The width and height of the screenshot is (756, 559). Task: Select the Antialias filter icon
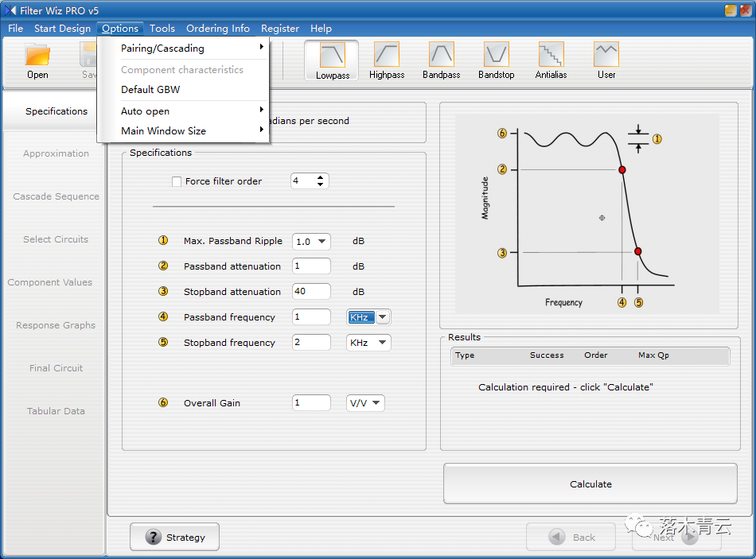coord(551,54)
